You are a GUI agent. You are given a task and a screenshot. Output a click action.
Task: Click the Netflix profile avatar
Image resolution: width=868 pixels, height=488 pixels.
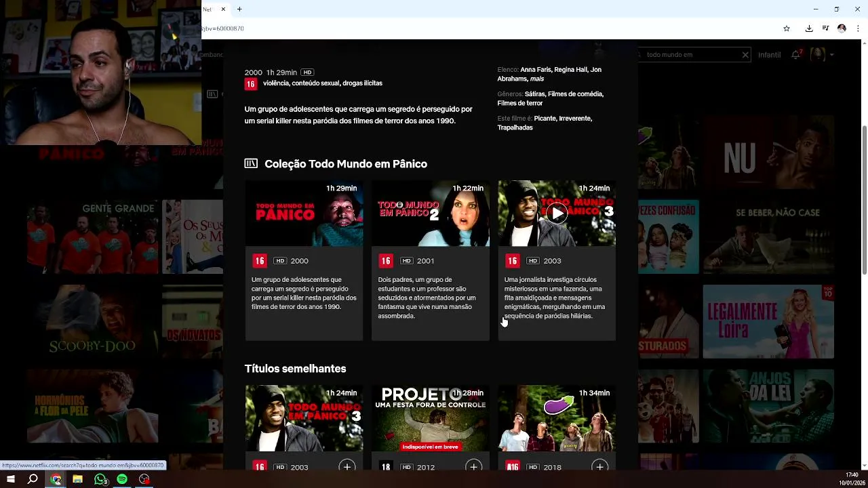[x=817, y=55]
